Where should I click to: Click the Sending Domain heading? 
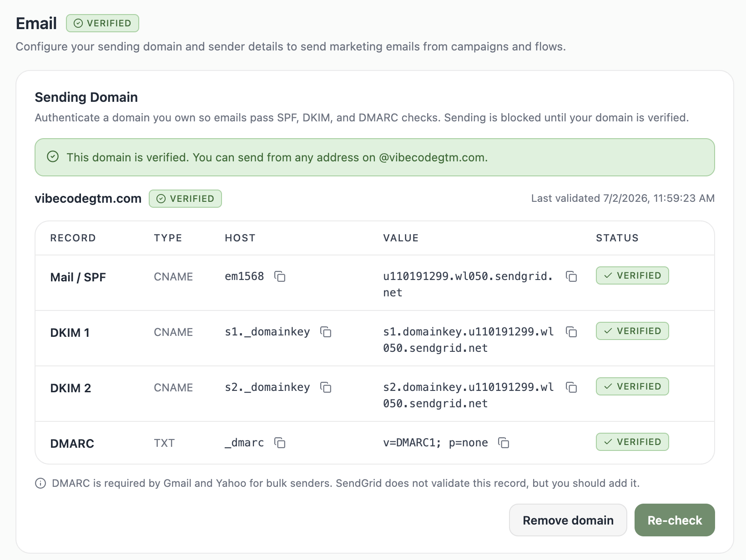pos(86,97)
